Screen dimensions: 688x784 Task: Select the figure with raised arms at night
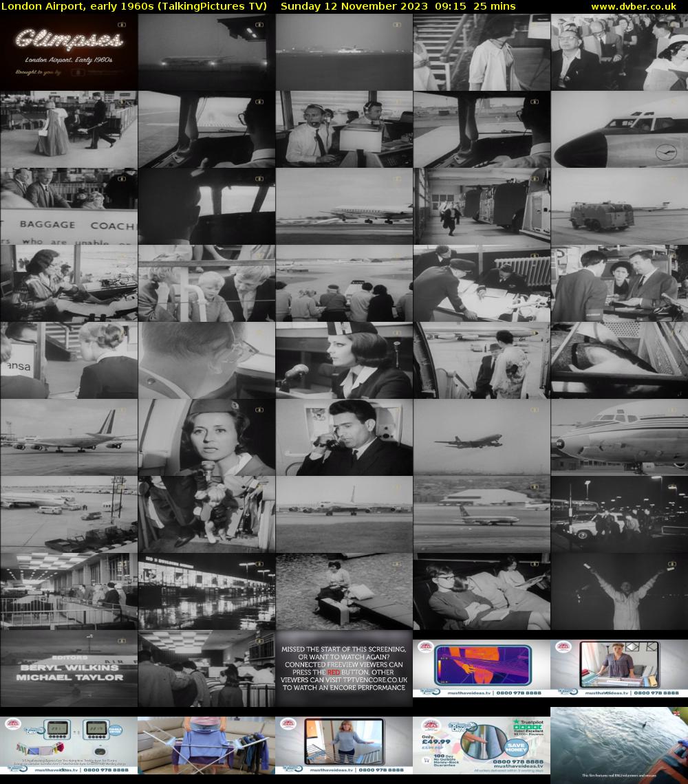pos(619,591)
